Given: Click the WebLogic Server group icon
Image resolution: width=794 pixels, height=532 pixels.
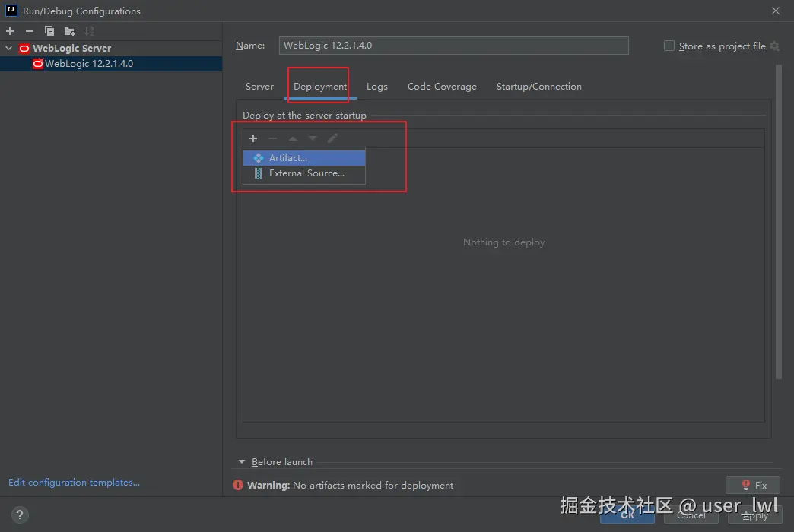Looking at the screenshot, I should click(24, 49).
